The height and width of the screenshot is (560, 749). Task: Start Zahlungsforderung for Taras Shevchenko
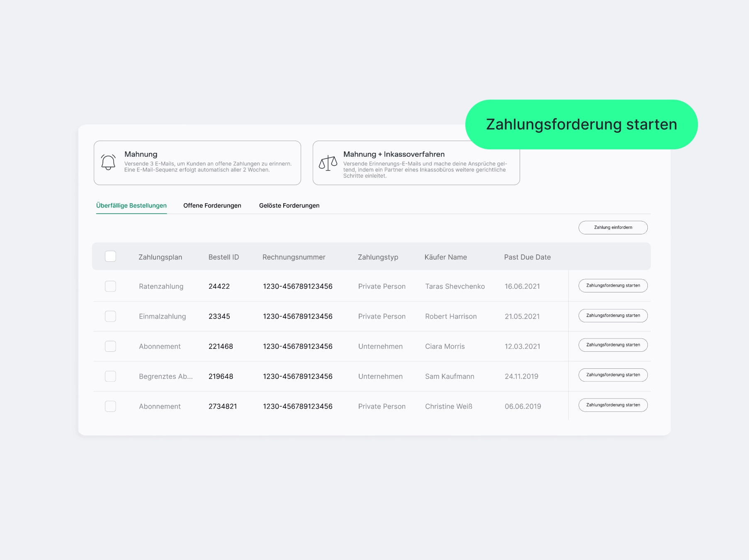613,285
